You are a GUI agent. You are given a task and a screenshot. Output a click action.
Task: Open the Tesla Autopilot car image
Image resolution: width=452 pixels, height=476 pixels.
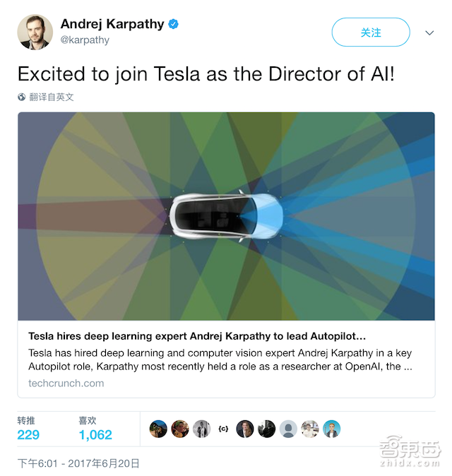(226, 215)
